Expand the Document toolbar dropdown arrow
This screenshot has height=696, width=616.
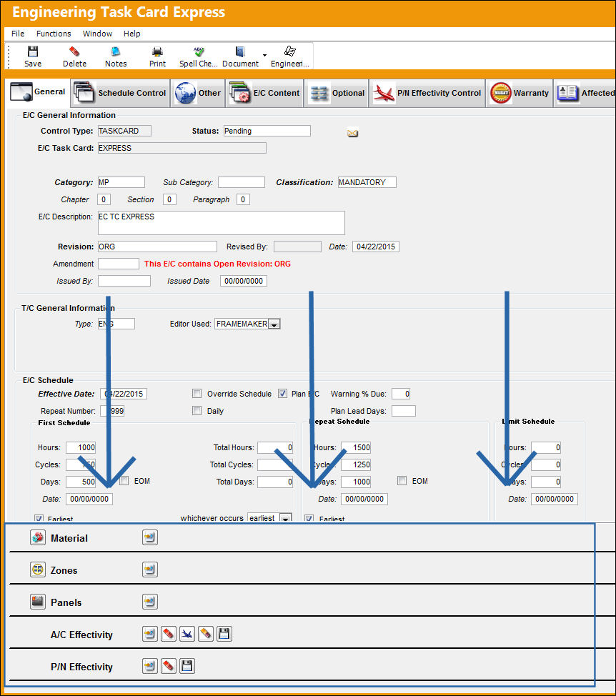click(x=264, y=56)
